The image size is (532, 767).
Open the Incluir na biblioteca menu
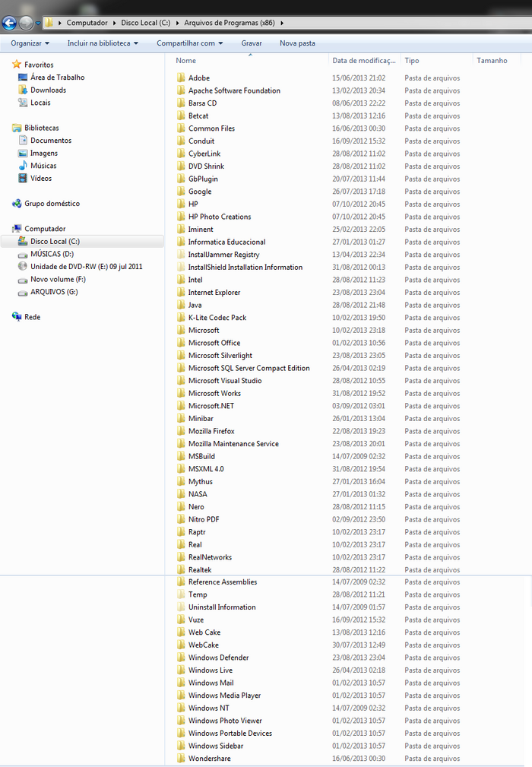[x=103, y=43]
